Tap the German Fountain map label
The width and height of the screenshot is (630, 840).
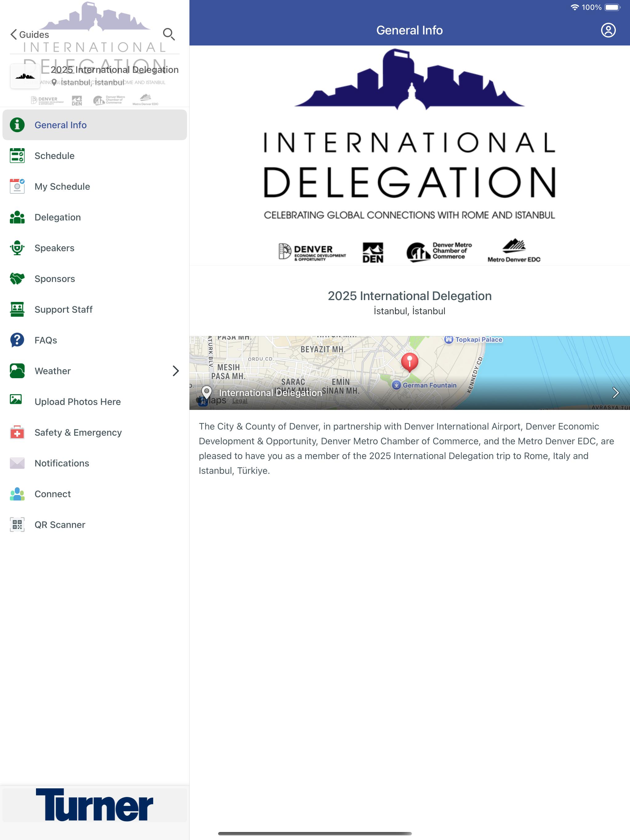click(x=425, y=385)
